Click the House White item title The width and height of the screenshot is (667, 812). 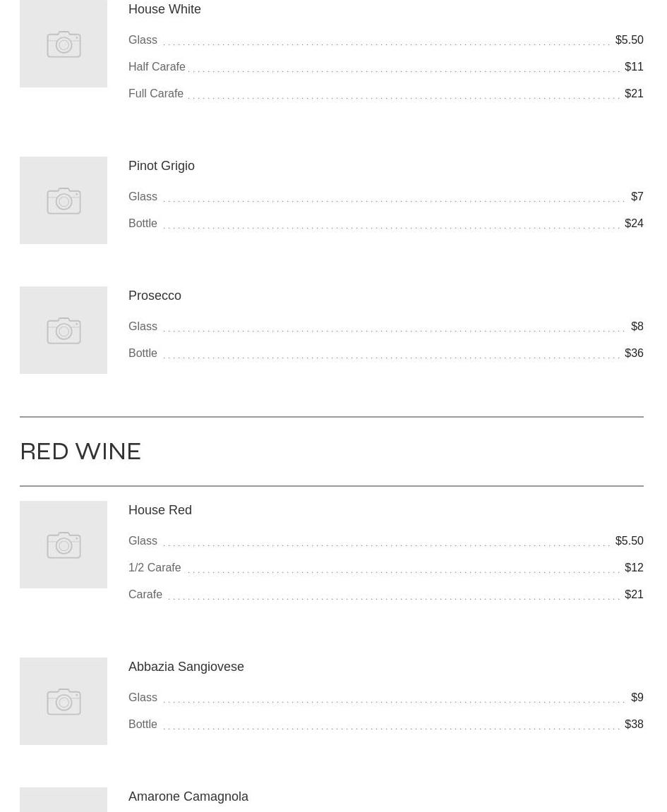click(164, 9)
